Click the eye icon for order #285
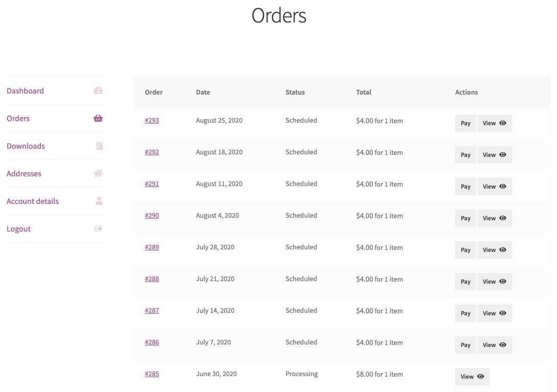The image size is (557, 392). (x=480, y=377)
